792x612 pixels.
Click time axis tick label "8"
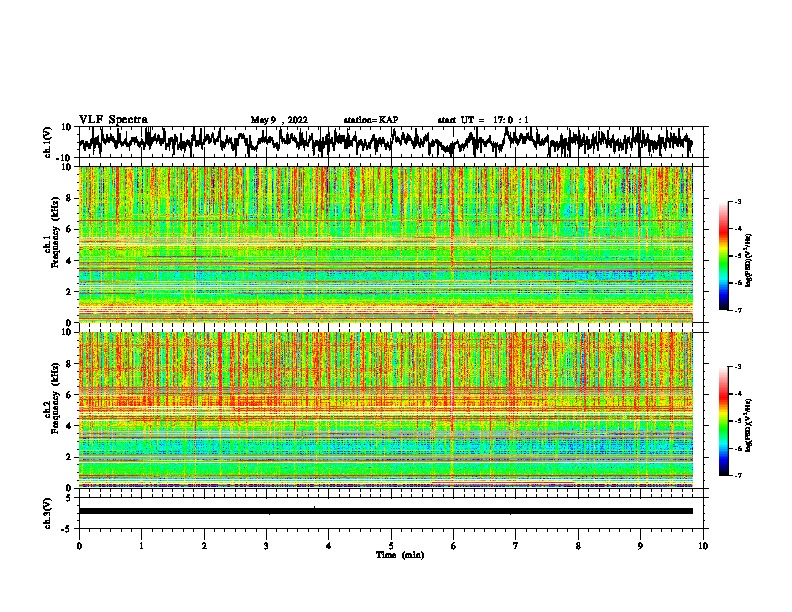(x=578, y=546)
